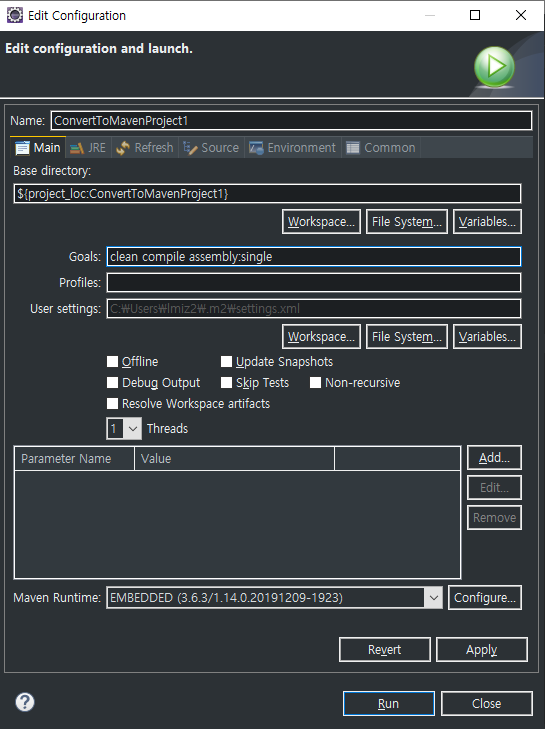Viewport: 545px width, 729px height.
Task: Click into the Base directory field
Action: tap(267, 193)
